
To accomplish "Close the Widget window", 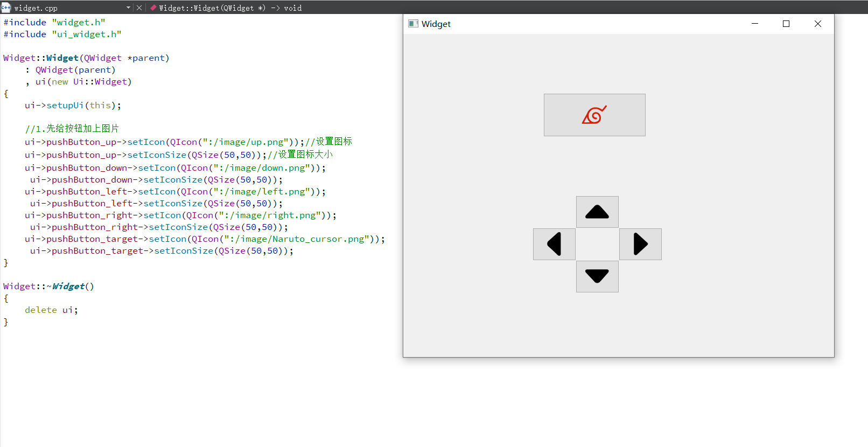I will pyautogui.click(x=818, y=24).
